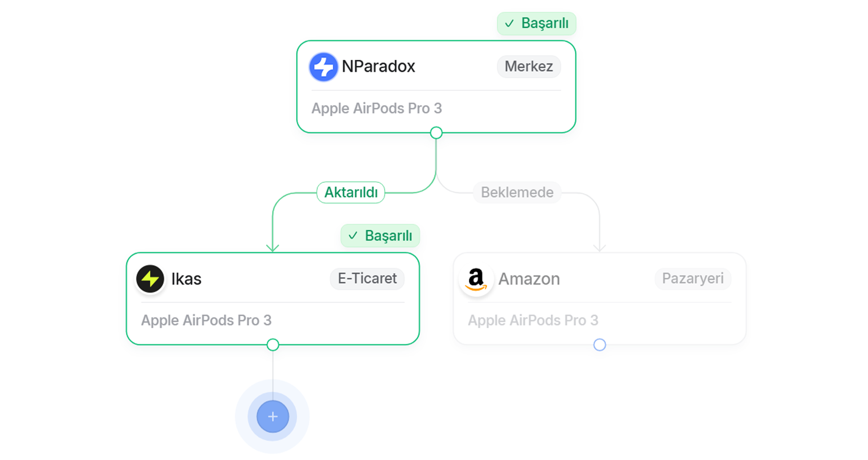Click the Amazon logo icon

point(476,279)
